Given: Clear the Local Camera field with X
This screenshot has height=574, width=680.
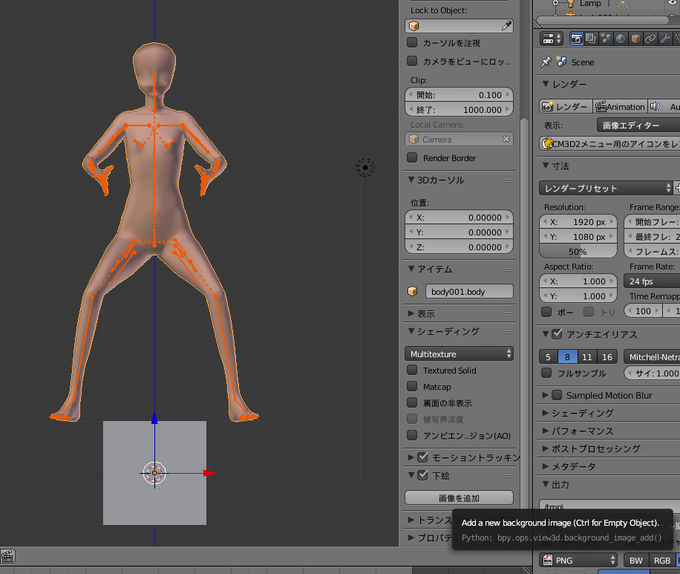Looking at the screenshot, I should click(506, 139).
